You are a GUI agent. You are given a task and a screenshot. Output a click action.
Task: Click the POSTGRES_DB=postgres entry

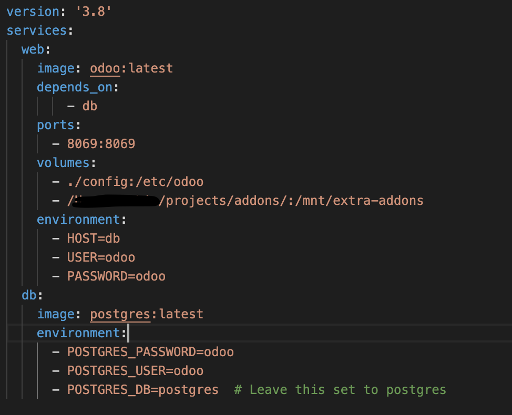[x=143, y=390]
